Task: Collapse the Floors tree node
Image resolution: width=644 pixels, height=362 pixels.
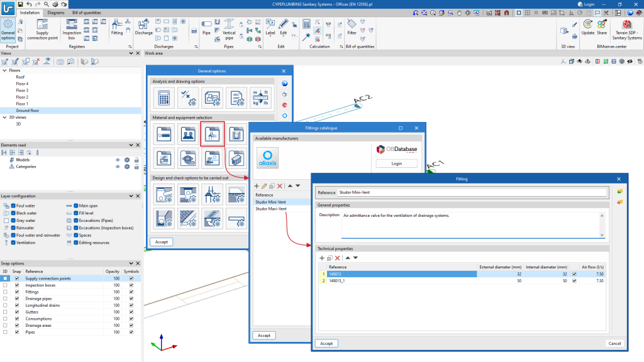Action: pyautogui.click(x=4, y=70)
